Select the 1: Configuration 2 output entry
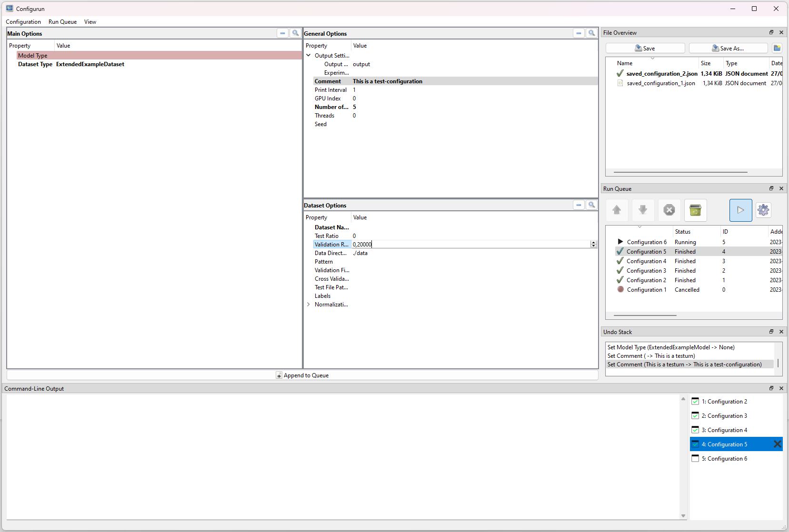 pos(724,402)
